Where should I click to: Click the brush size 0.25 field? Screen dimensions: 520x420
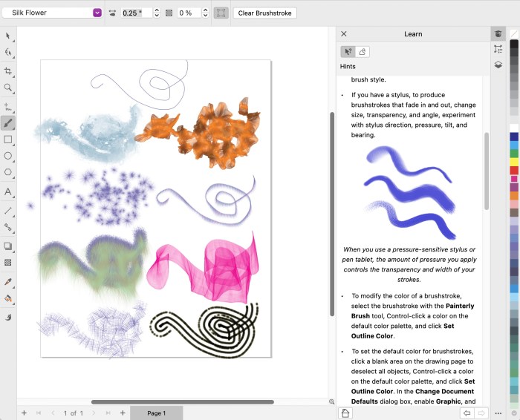pos(136,13)
